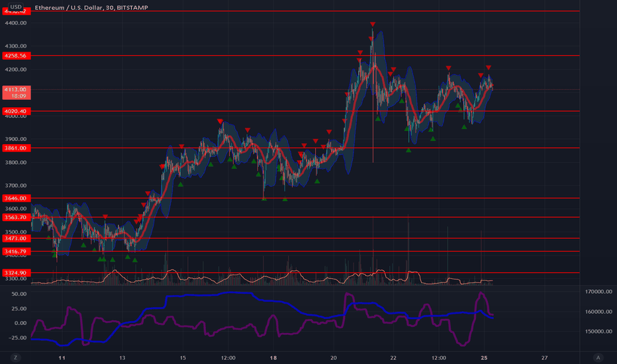Image resolution: width=617 pixels, height=364 pixels.
Task: Click the 3563.70 price level label
Action: pos(16,217)
